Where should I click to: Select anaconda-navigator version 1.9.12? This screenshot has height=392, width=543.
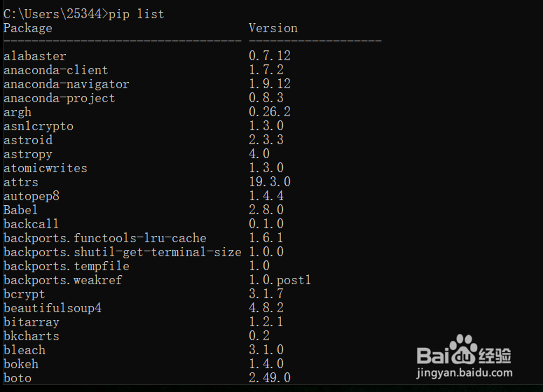[270, 84]
